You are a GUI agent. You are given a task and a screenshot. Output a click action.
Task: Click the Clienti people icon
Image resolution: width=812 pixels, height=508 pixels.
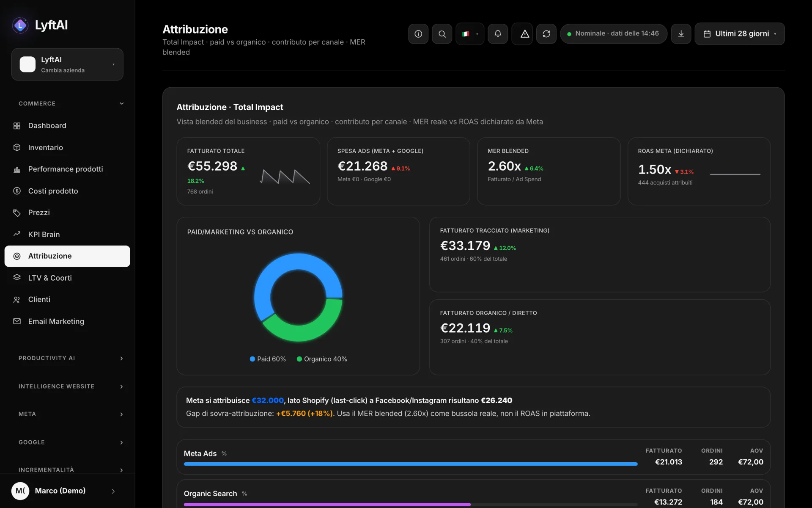pos(17,300)
